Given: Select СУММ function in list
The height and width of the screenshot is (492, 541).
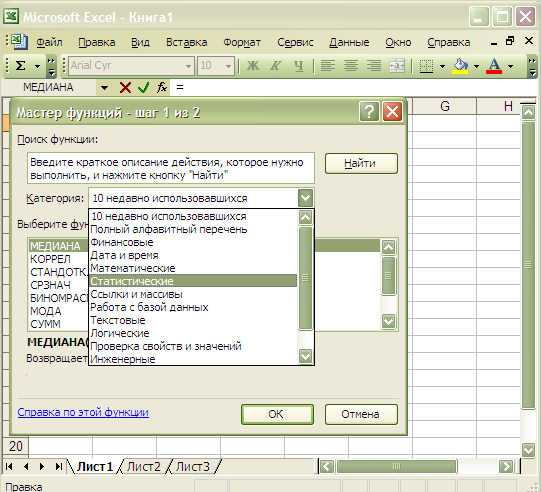Looking at the screenshot, I should point(45,324).
